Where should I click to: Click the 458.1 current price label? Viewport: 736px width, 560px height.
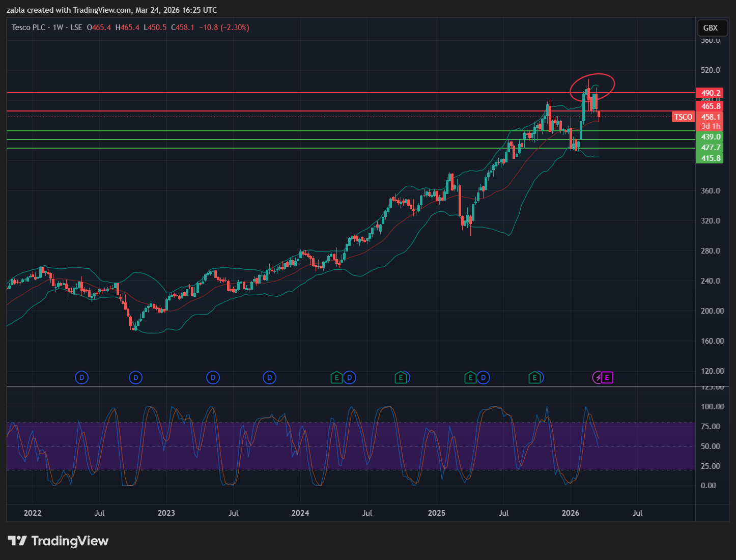[710, 117]
